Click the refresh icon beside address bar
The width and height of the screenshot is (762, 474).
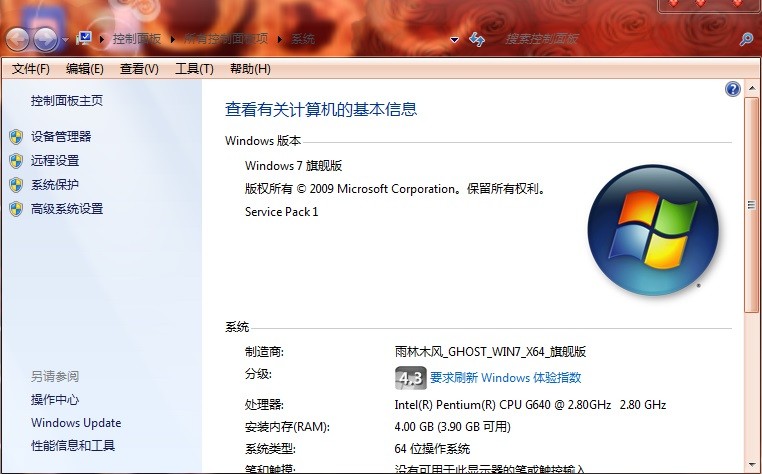click(477, 39)
